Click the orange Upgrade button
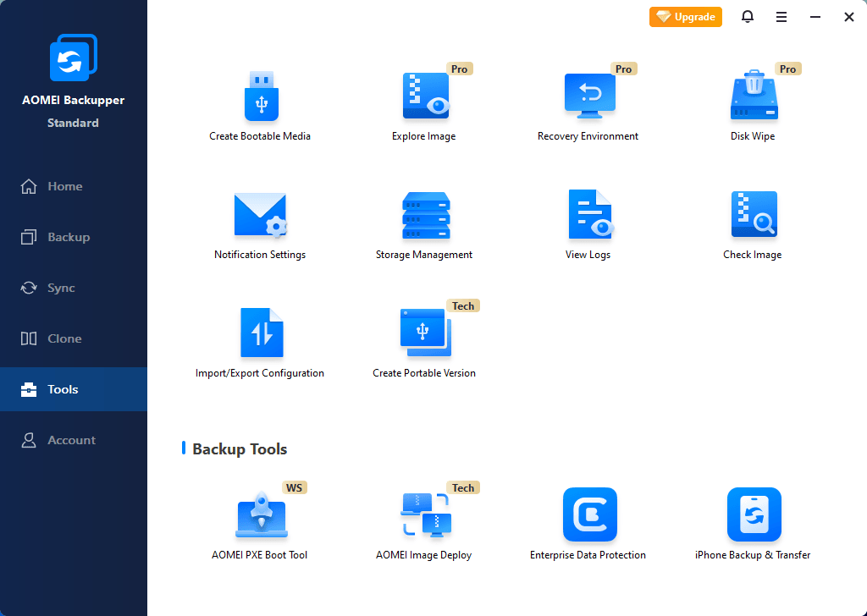 point(685,17)
